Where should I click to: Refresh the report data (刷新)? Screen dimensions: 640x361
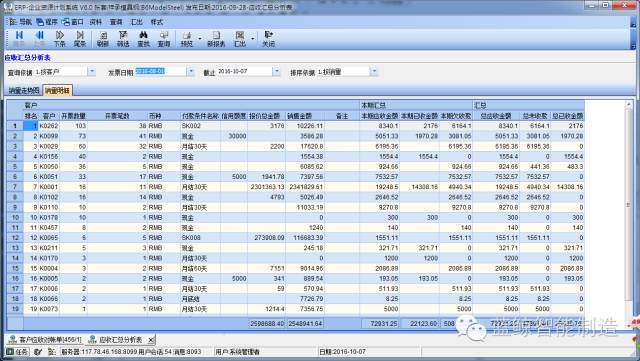tap(103, 39)
